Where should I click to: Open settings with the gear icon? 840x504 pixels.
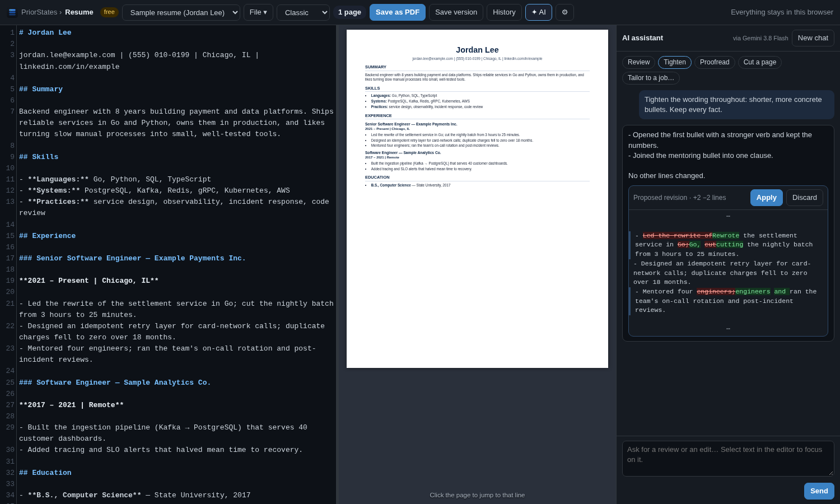pos(564,12)
